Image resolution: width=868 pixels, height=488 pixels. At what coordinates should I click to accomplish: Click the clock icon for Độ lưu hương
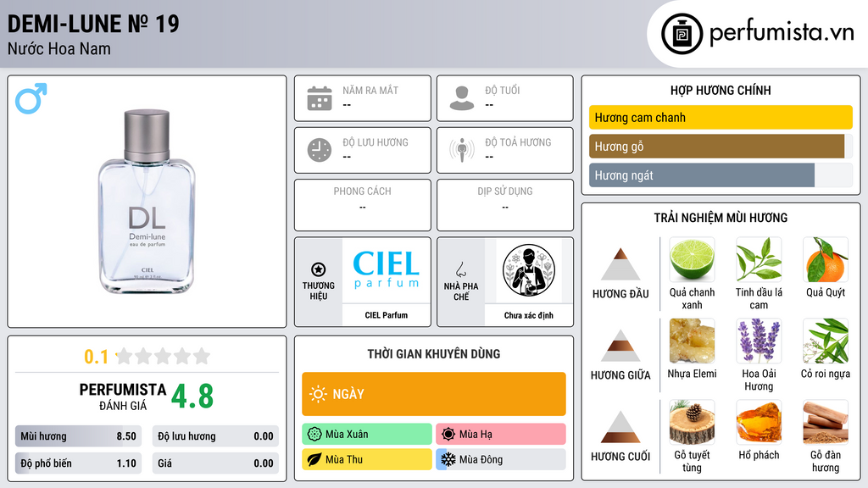point(320,150)
